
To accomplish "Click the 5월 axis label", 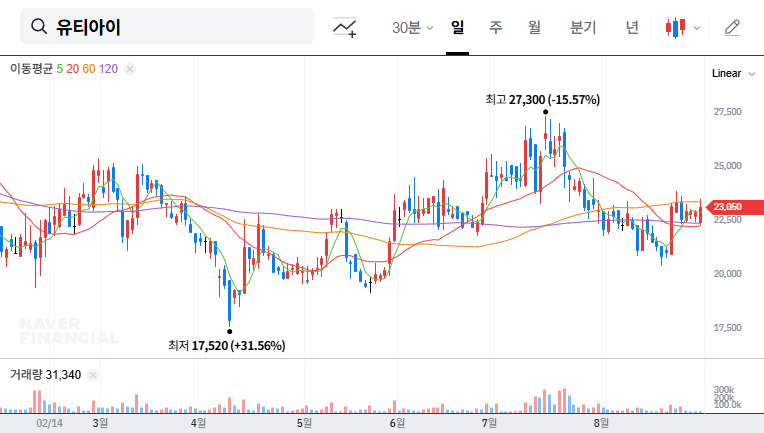I will (304, 423).
